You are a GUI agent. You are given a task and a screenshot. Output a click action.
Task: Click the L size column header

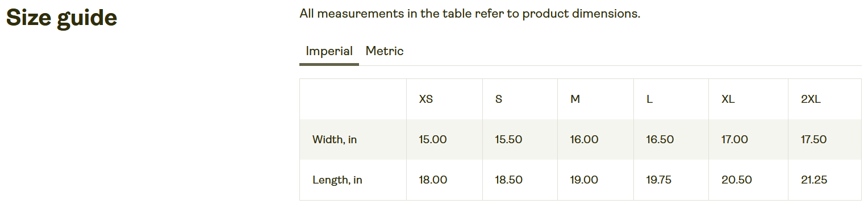[649, 99]
